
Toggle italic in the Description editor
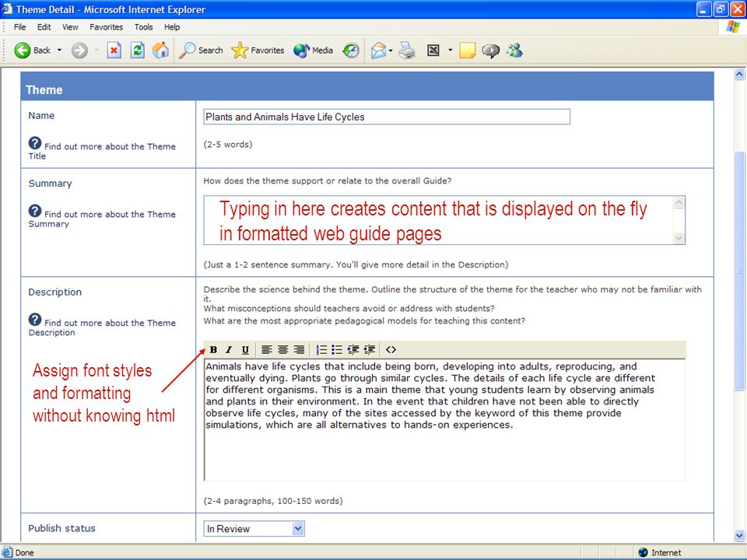coord(229,350)
